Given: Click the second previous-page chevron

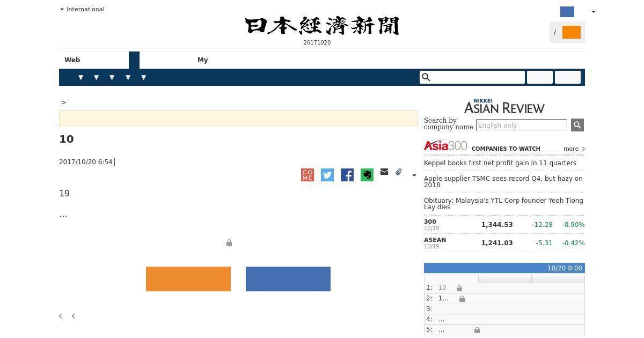Looking at the screenshot, I should (x=74, y=316).
